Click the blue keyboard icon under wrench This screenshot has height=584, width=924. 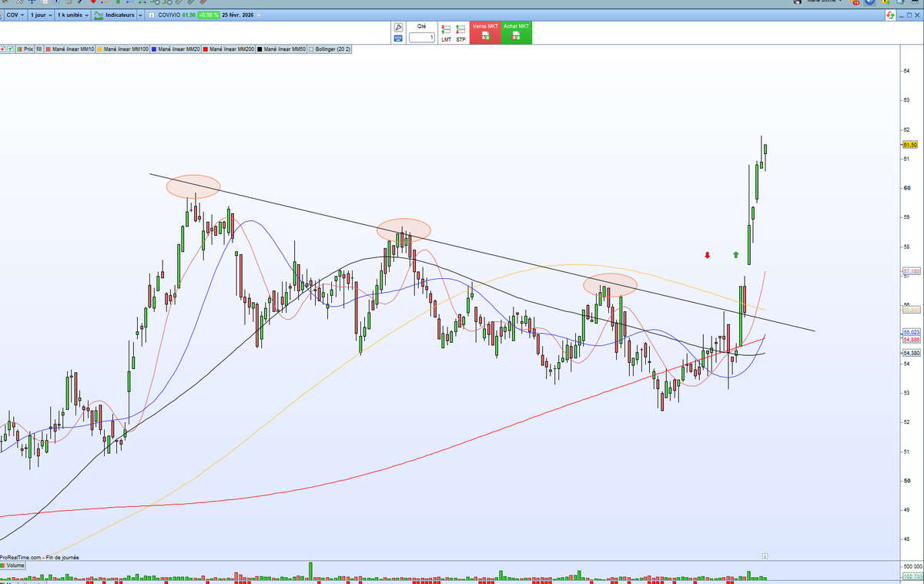pyautogui.click(x=398, y=37)
